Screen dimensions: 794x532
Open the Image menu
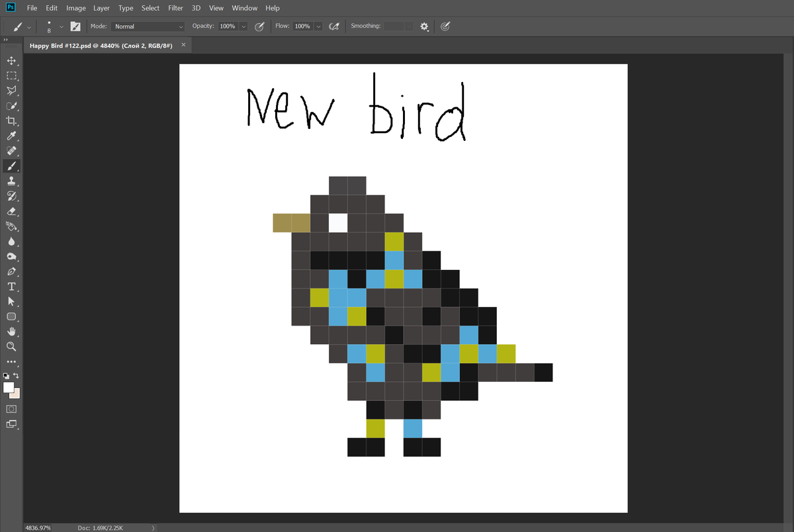tap(76, 8)
